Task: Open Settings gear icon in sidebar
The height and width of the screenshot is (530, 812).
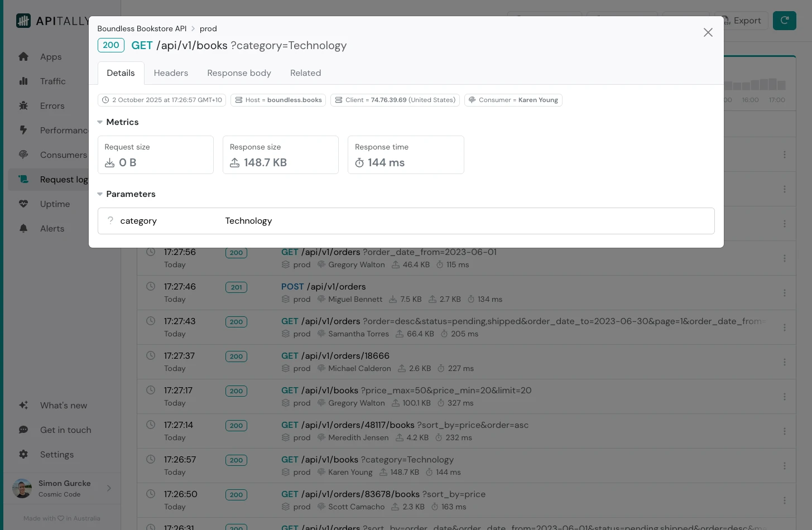Action: click(23, 455)
